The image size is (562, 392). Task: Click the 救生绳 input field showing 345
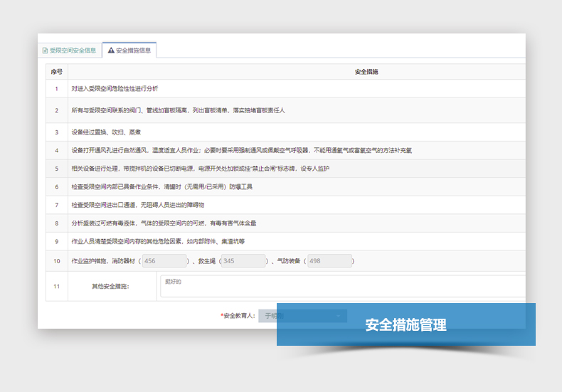click(x=242, y=261)
